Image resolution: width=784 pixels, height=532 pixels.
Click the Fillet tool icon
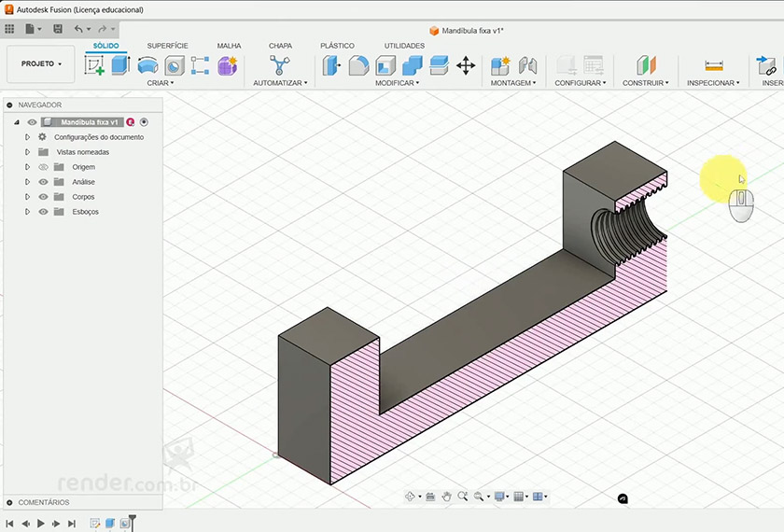(x=358, y=65)
